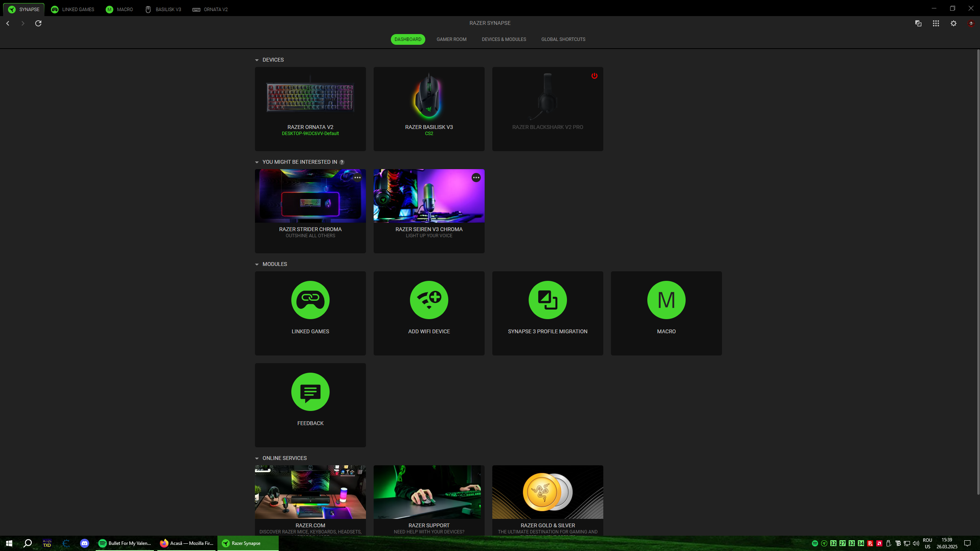Open the apps grid launcher icon
This screenshot has width=980, height=551.
936,23
